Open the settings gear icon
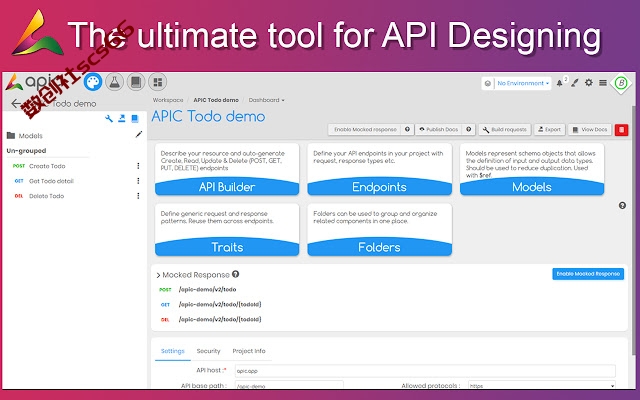Image resolution: width=640 pixels, height=400 pixels. coord(589,83)
